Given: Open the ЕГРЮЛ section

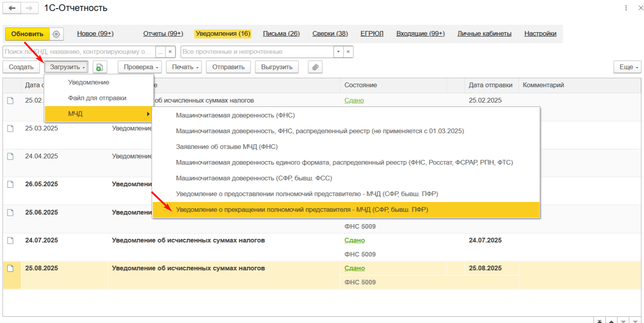Looking at the screenshot, I should click(372, 34).
